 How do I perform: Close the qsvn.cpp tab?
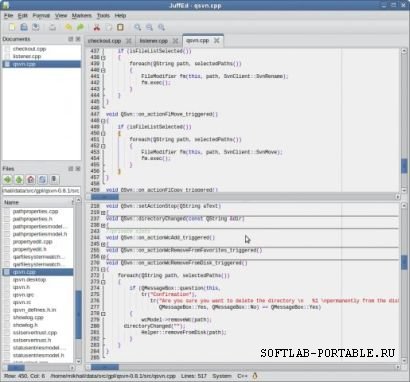[217, 40]
